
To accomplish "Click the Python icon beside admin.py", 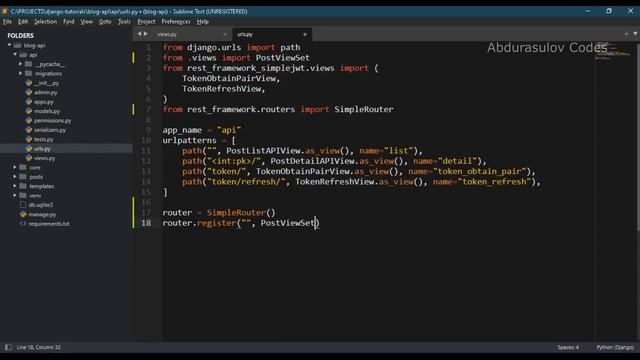I will [29, 92].
